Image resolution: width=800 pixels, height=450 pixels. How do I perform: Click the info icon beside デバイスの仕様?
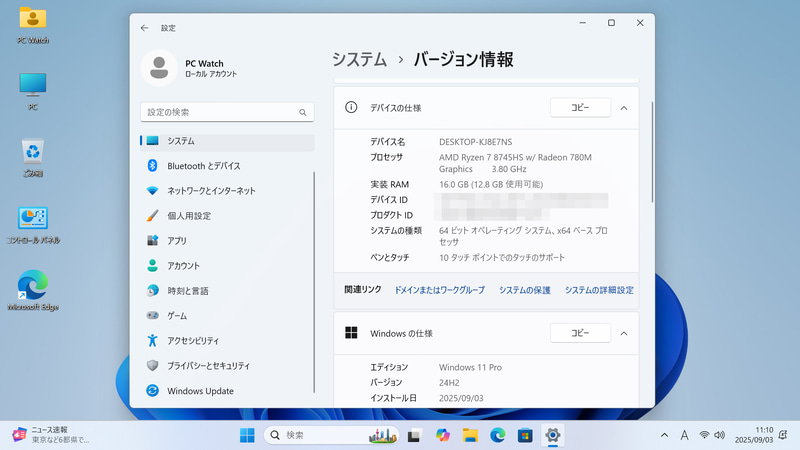351,107
